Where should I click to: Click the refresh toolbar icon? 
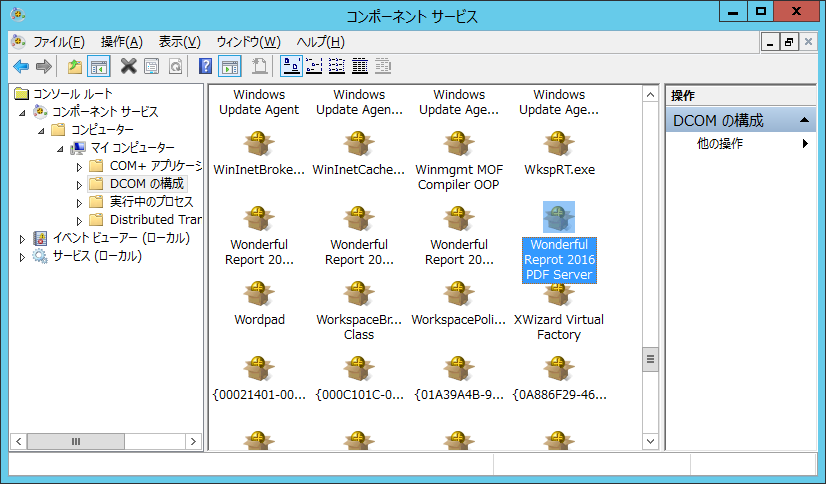[176, 66]
